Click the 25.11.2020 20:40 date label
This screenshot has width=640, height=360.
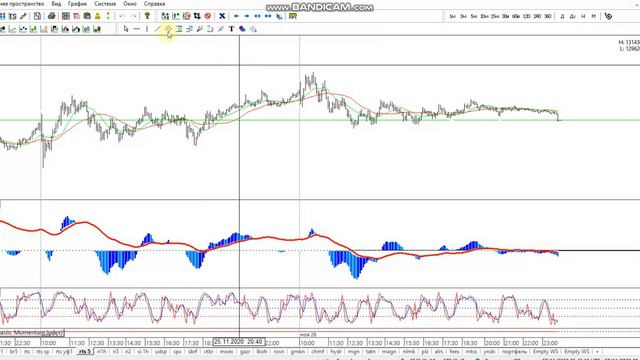pyautogui.click(x=239, y=342)
